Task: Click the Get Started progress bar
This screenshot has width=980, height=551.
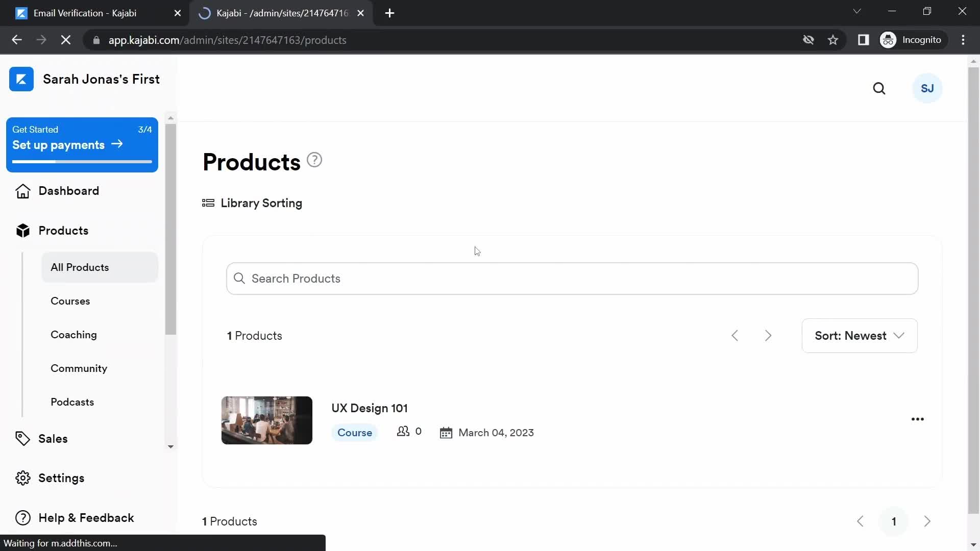Action: 82,162
